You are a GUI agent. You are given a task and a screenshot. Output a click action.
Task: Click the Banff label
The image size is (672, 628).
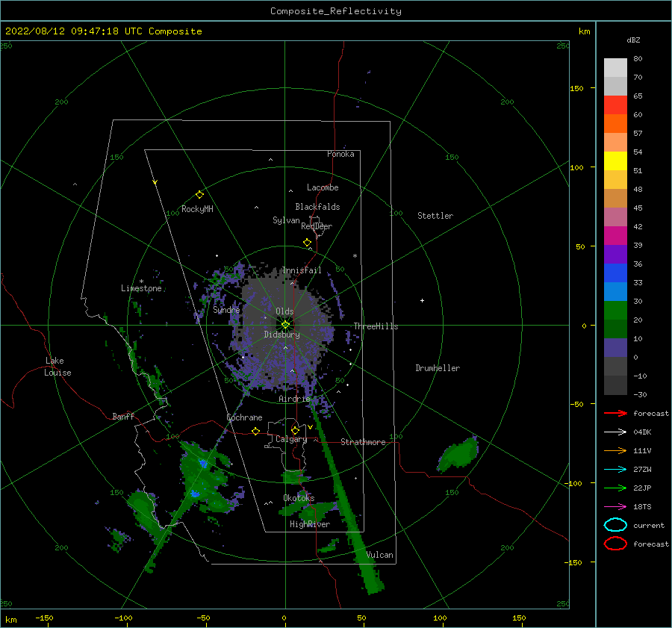123,416
